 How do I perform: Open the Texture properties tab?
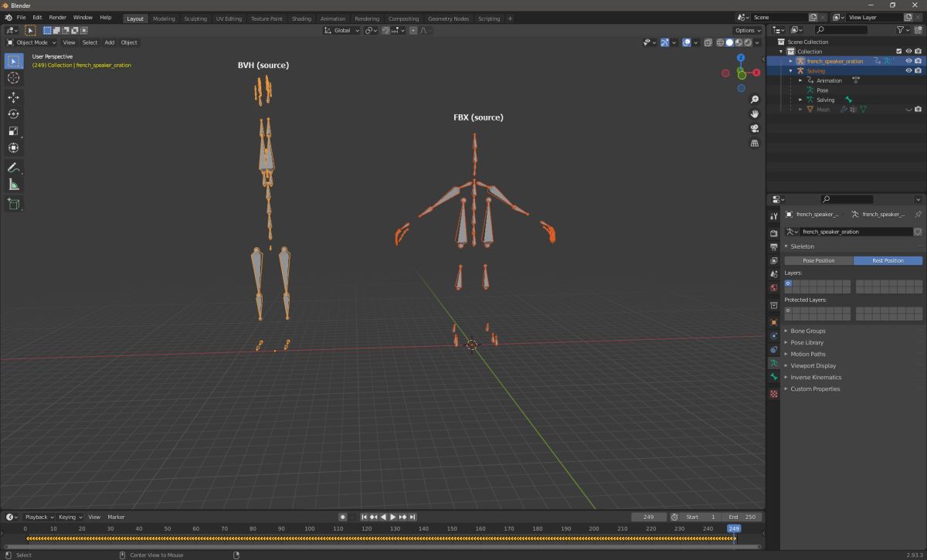pos(773,393)
